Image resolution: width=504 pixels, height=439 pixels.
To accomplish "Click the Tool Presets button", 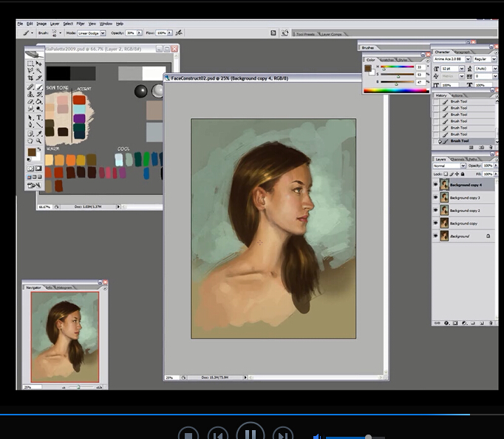I will (x=305, y=33).
